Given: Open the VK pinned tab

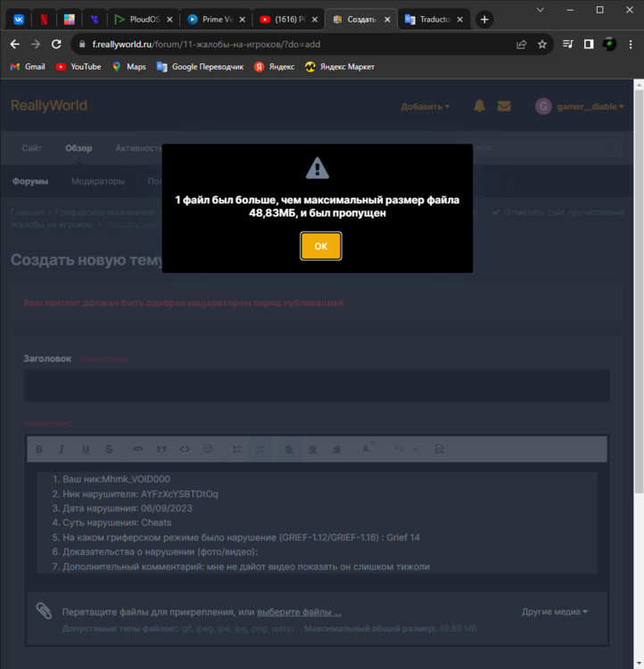Looking at the screenshot, I should pos(19,20).
